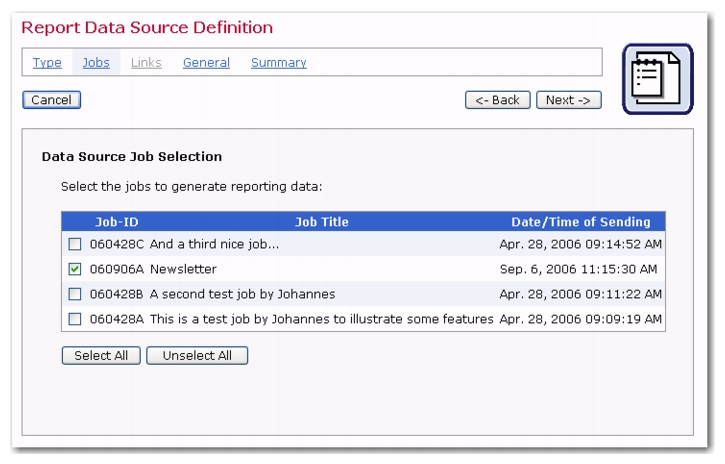This screenshot has height=464, width=725.
Task: Check the box for job 060428C
Action: click(x=74, y=244)
